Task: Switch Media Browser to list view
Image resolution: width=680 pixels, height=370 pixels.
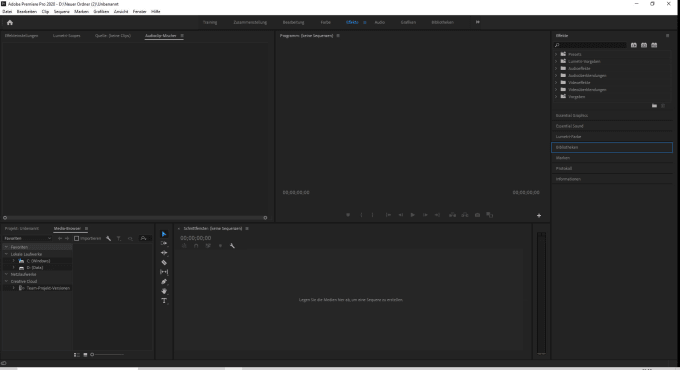Action: pos(77,355)
